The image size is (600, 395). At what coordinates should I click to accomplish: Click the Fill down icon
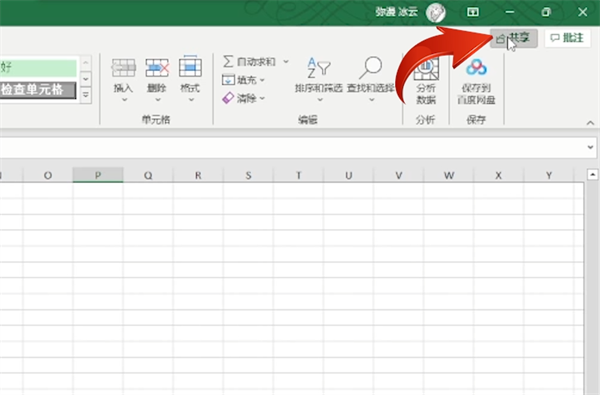coord(228,80)
